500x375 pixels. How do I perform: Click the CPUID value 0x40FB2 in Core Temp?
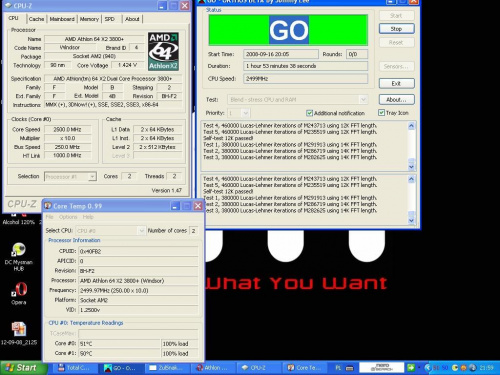138,251
